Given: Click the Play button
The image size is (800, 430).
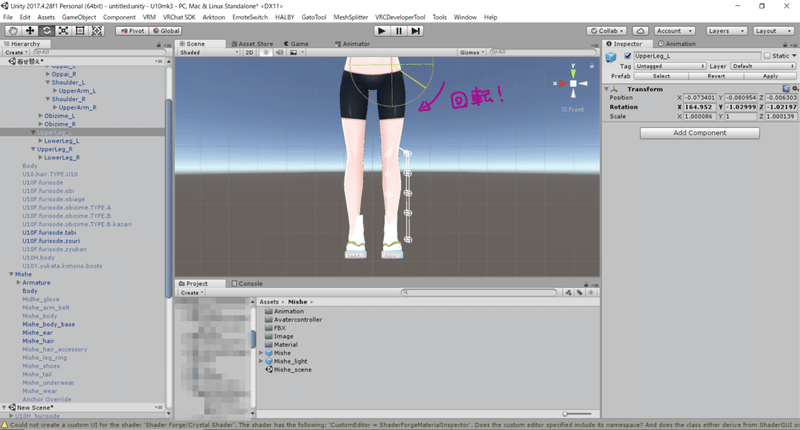Looking at the screenshot, I should [x=382, y=31].
